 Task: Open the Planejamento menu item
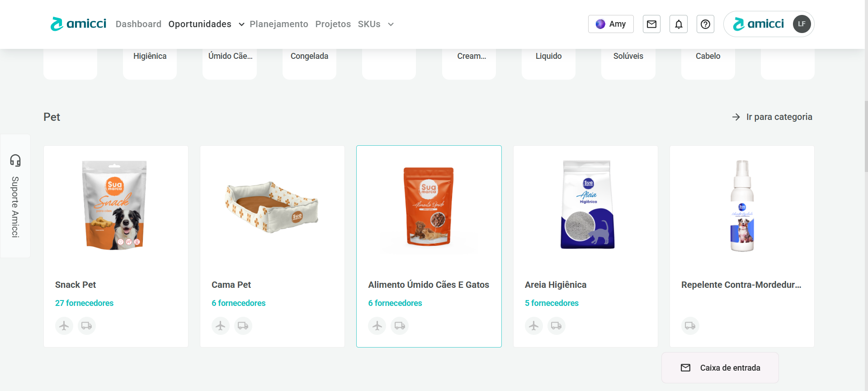pos(279,24)
